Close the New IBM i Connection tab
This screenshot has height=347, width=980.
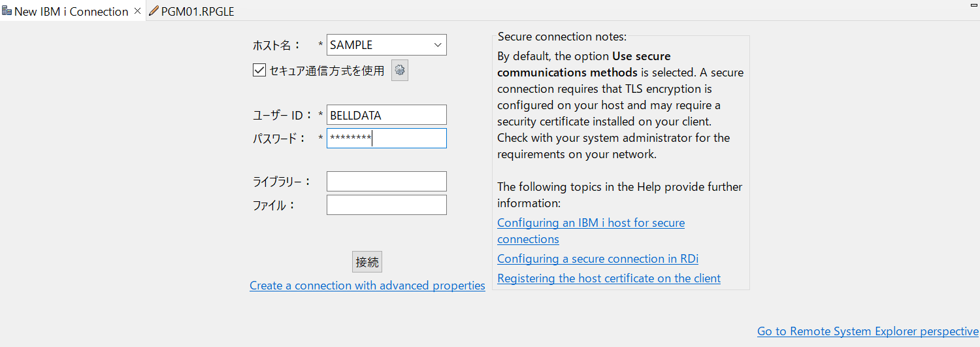click(137, 11)
